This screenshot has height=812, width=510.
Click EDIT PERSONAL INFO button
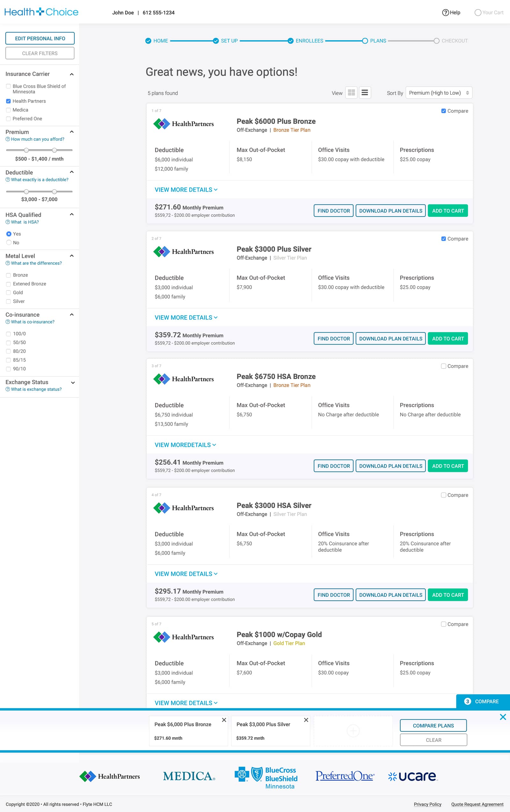(40, 39)
